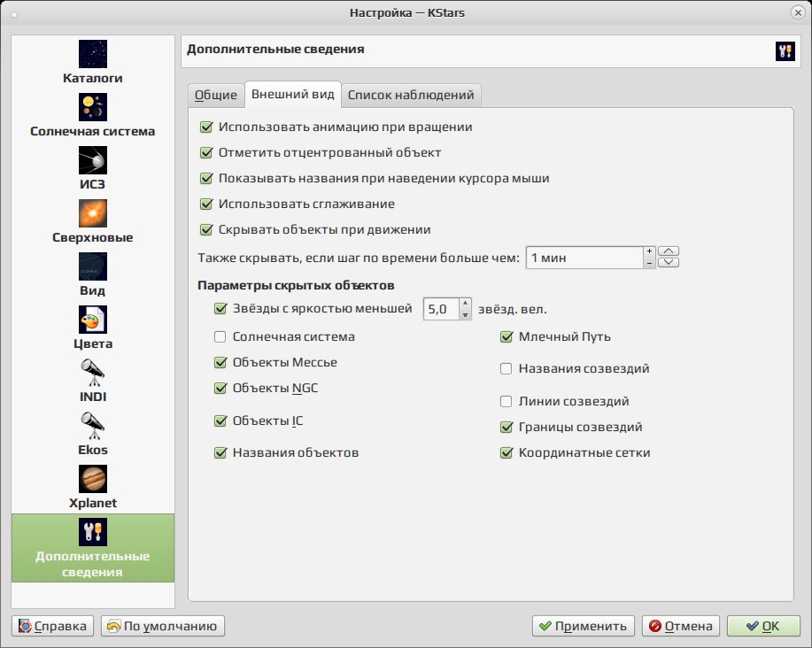Toggle Использовать анимацию при вращении checkbox
Viewport: 812px width, 648px height.
[x=206, y=127]
